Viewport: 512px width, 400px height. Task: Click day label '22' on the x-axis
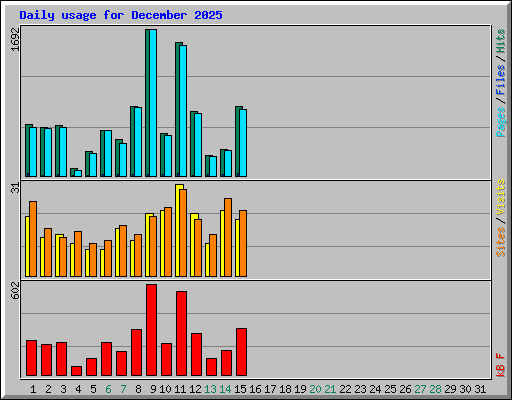click(x=345, y=389)
